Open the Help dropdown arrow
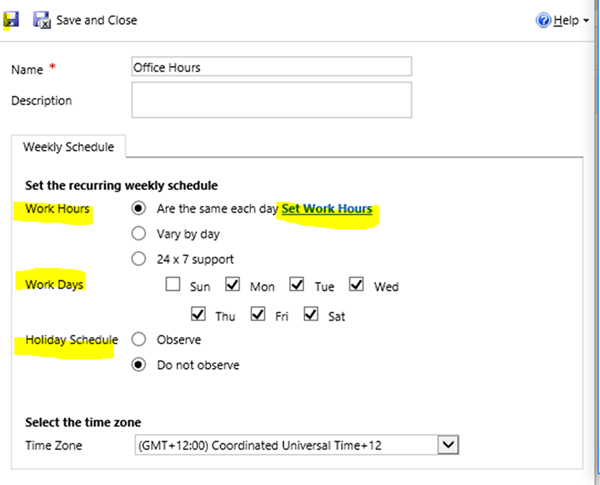600x485 pixels. [586, 21]
